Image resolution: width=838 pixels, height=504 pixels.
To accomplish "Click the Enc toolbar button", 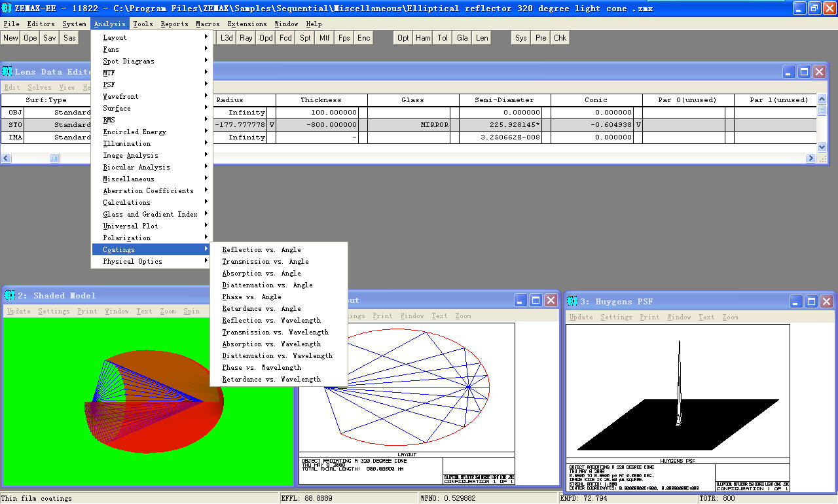I will coord(364,38).
